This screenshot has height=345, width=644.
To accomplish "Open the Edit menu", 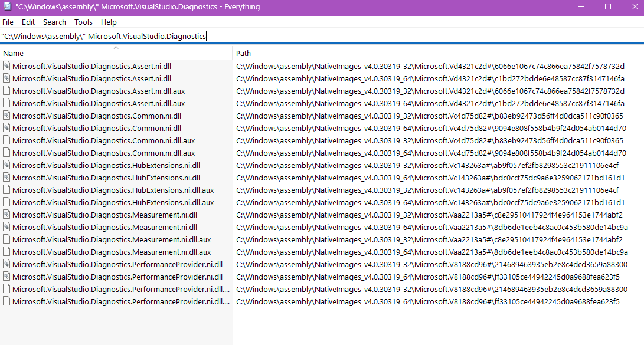I will pyautogui.click(x=28, y=22).
